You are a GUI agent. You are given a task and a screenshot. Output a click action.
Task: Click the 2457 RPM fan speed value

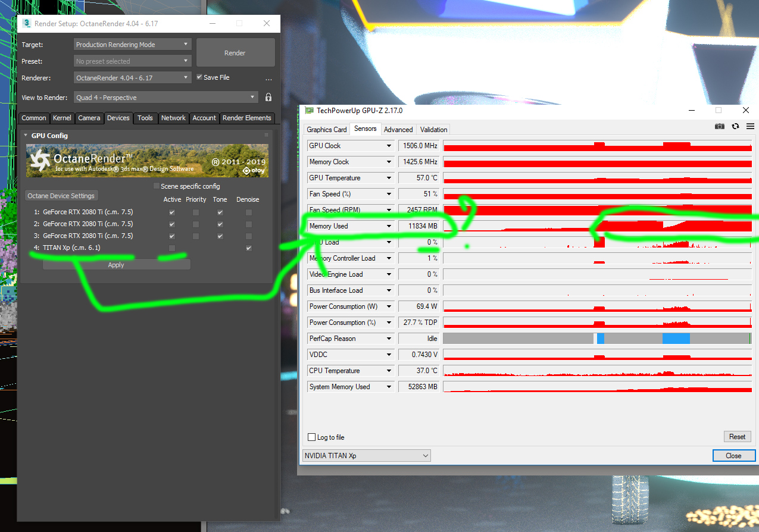pos(418,210)
